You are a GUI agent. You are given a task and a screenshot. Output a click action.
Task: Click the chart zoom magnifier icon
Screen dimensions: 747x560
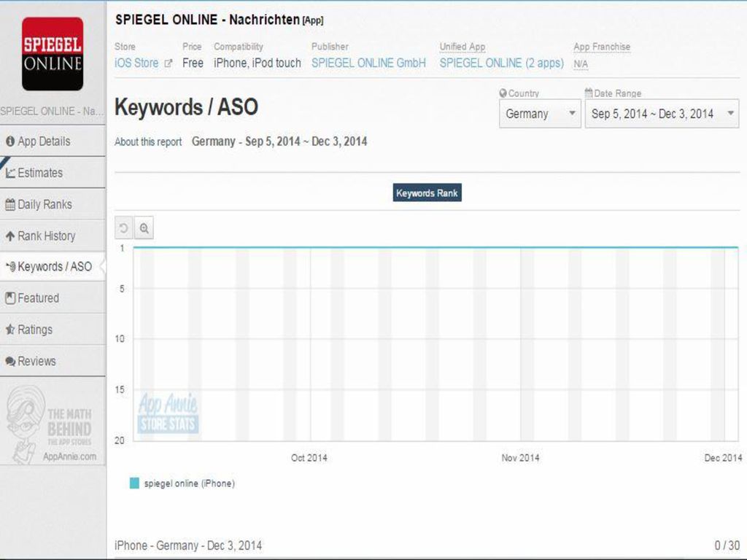144,228
